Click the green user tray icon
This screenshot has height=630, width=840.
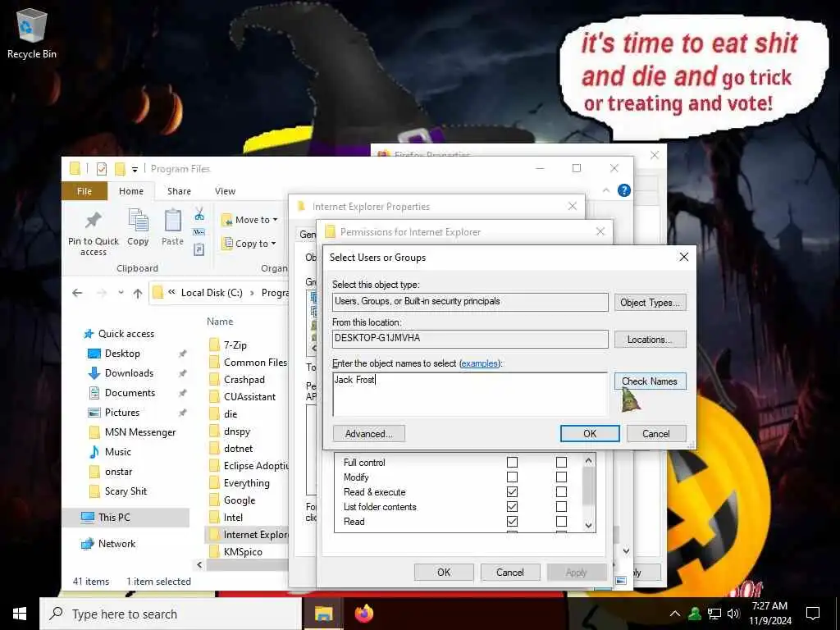[695, 614]
